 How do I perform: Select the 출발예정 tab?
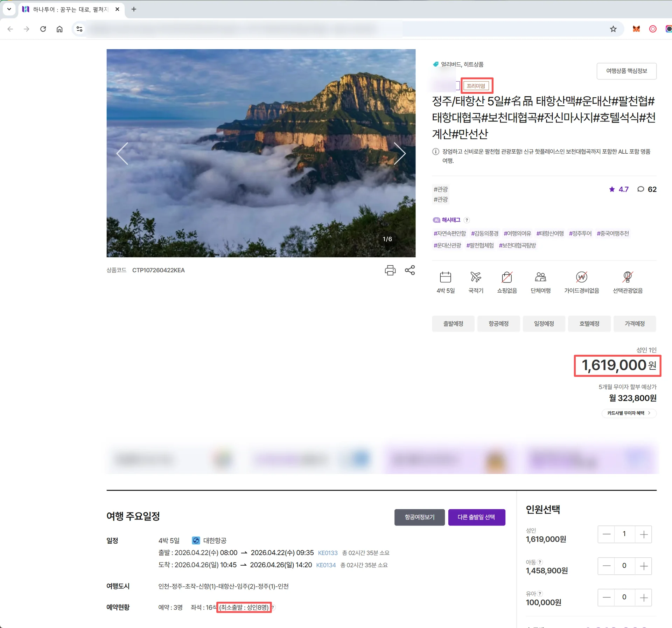click(453, 323)
